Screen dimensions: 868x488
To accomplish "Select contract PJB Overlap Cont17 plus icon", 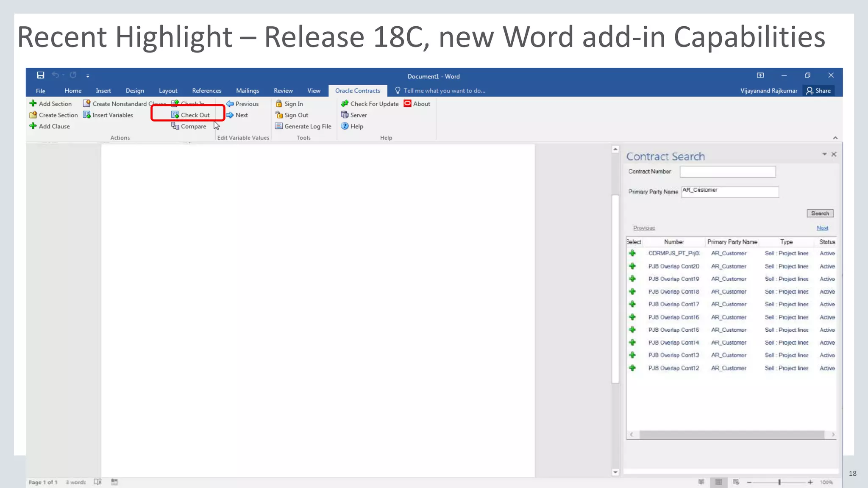I will tap(632, 304).
